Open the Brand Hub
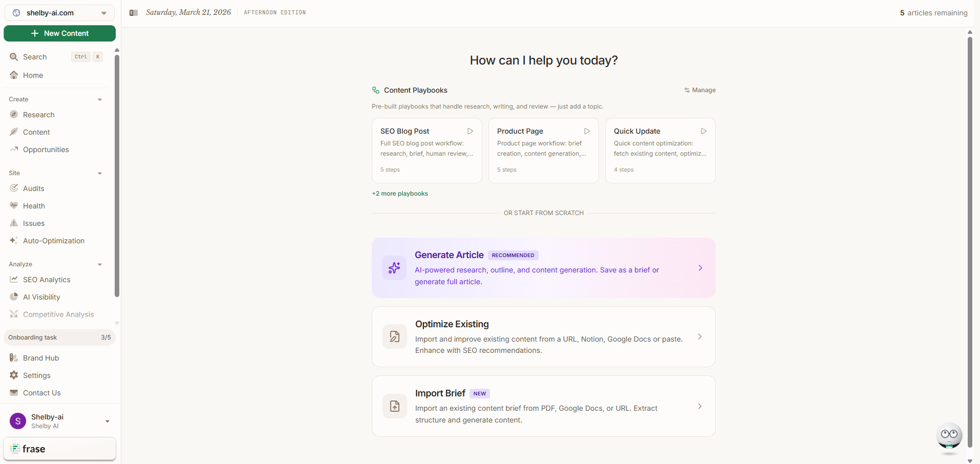This screenshot has height=464, width=980. (x=41, y=357)
